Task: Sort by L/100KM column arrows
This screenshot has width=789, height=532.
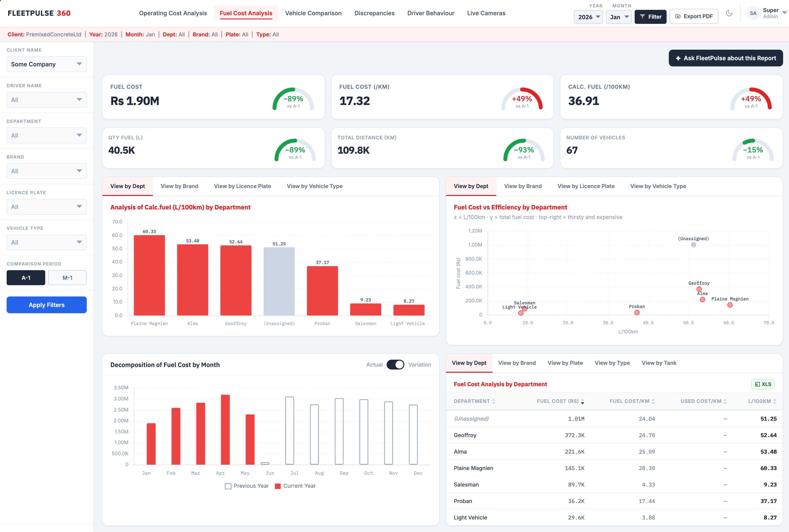Action: (774, 401)
